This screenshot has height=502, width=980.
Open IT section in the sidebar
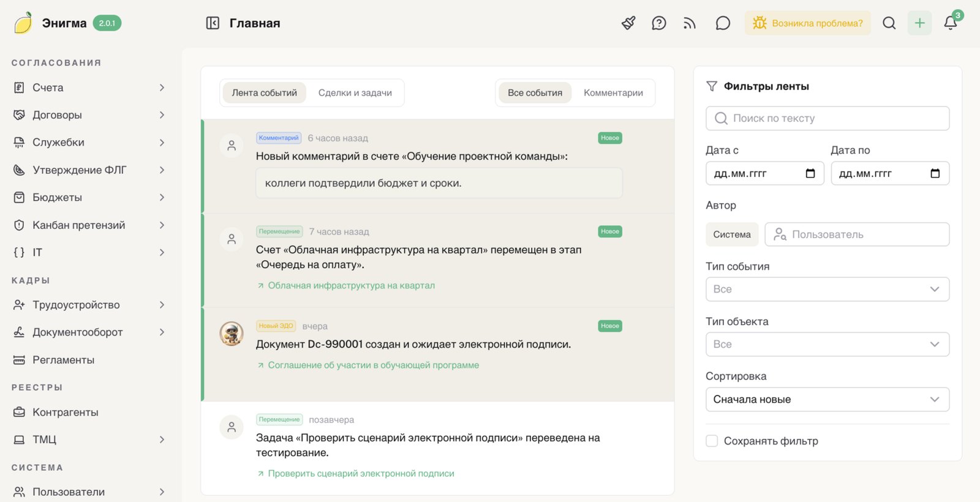(x=89, y=252)
